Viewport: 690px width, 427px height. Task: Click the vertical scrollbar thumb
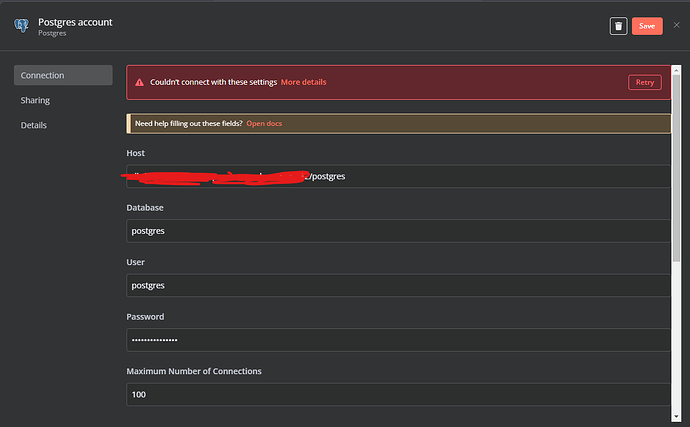pos(676,168)
